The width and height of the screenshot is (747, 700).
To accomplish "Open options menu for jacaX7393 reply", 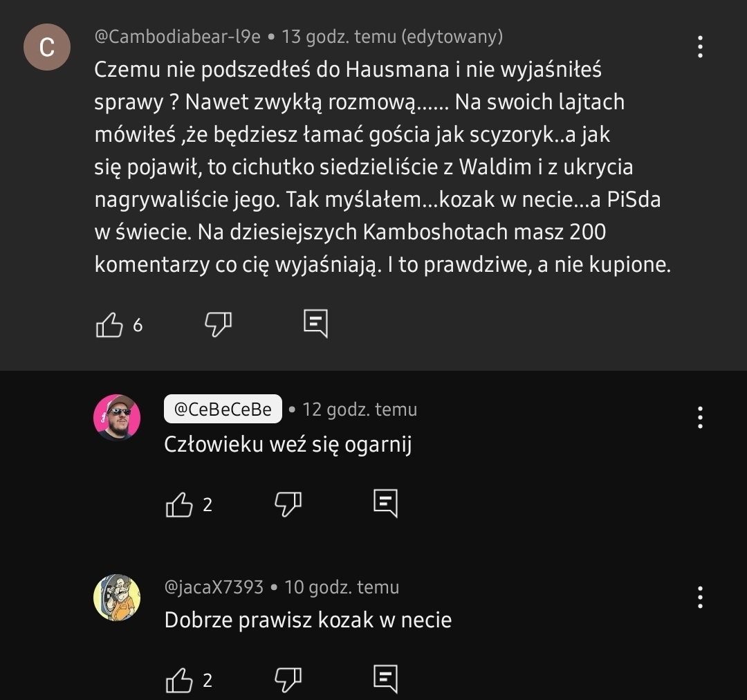I will click(700, 596).
